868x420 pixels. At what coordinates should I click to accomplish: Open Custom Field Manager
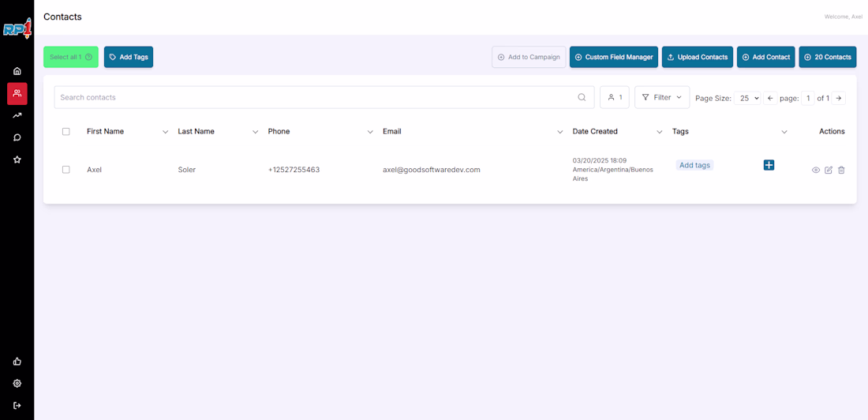tap(614, 57)
